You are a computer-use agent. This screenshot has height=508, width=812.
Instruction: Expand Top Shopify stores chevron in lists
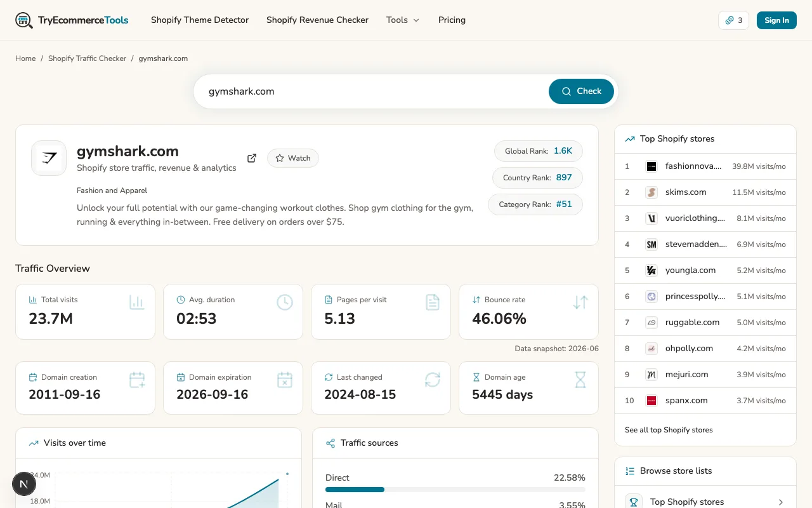(780, 502)
